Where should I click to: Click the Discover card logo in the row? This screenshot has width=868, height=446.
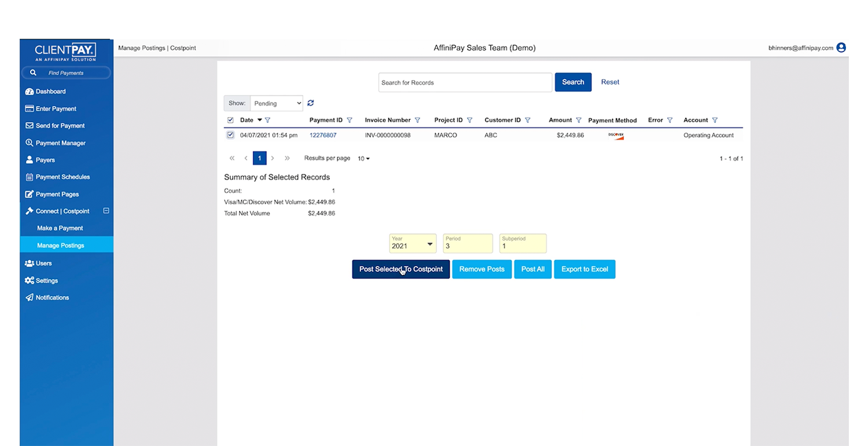click(616, 136)
